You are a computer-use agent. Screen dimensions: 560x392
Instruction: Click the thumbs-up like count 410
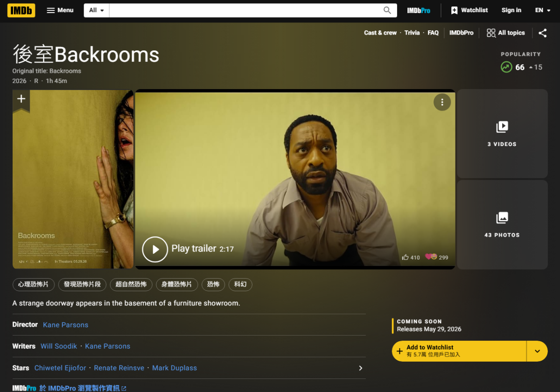point(411,257)
